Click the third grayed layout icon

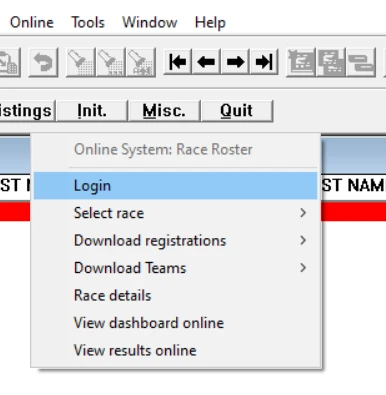tap(361, 62)
